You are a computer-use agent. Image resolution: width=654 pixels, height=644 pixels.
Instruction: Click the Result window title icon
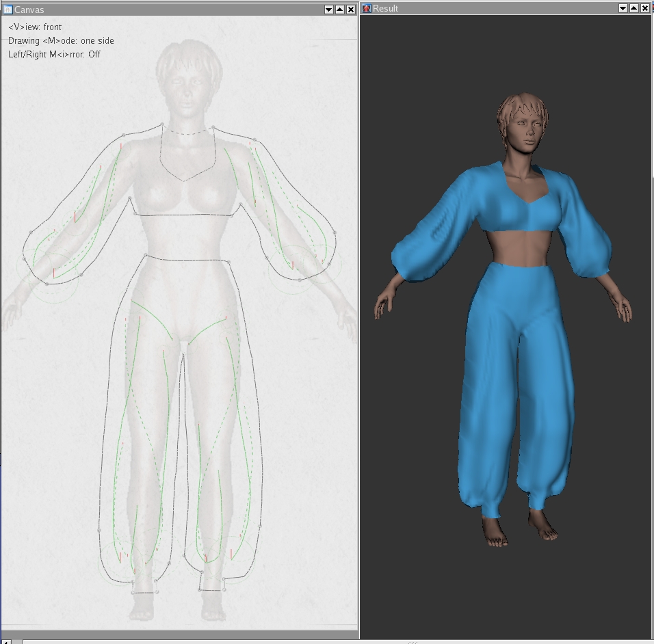click(367, 8)
